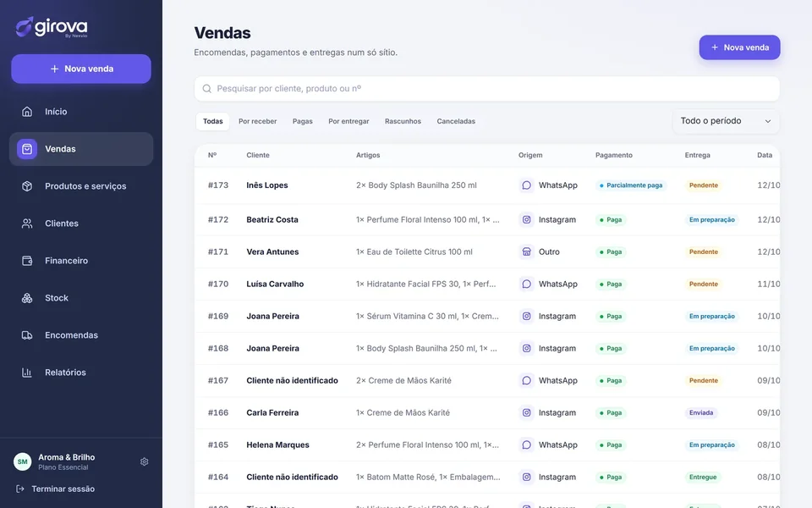Click the Início home icon
The width and height of the screenshot is (812, 508).
pos(27,112)
